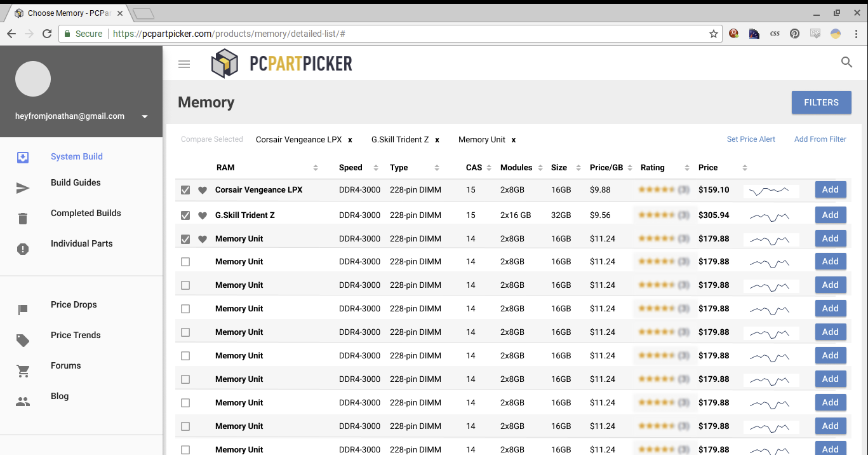Open System Build menu item
Viewport: 868px width, 455px height.
pos(77,157)
